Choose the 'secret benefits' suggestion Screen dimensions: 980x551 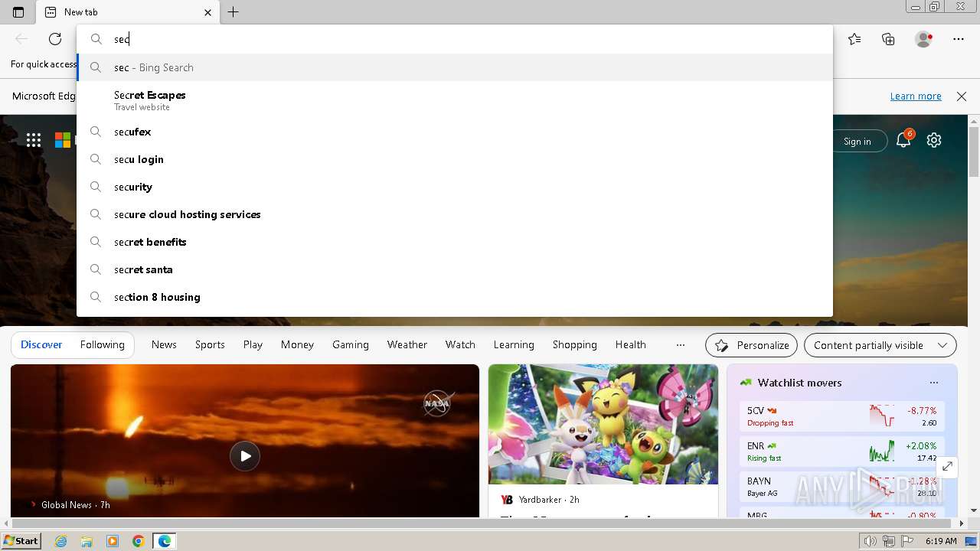455,242
